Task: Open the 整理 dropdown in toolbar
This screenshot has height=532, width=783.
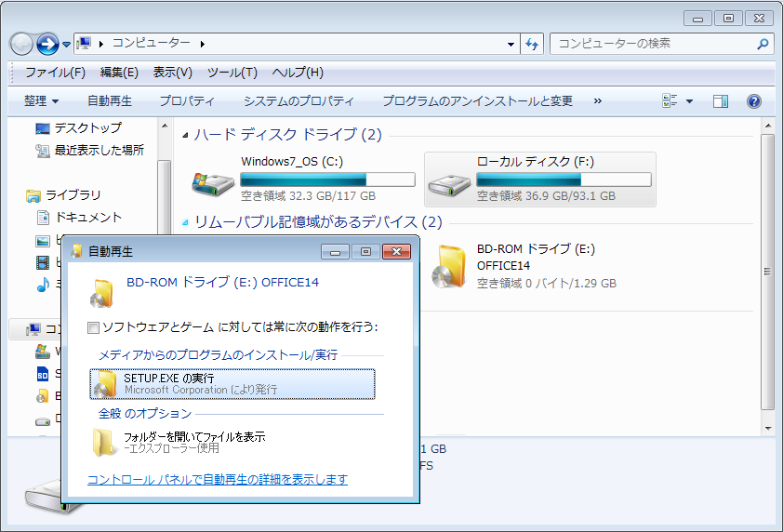Action: tap(42, 101)
